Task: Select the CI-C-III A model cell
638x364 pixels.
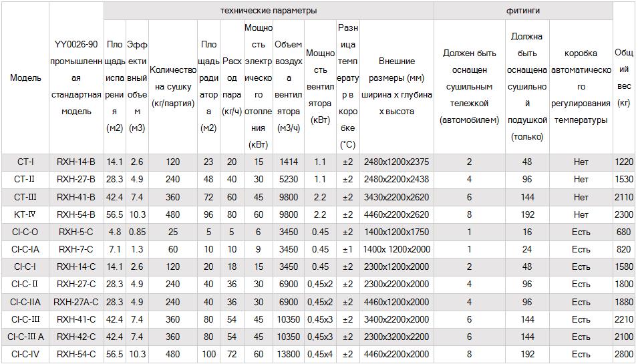Action: pos(25,337)
